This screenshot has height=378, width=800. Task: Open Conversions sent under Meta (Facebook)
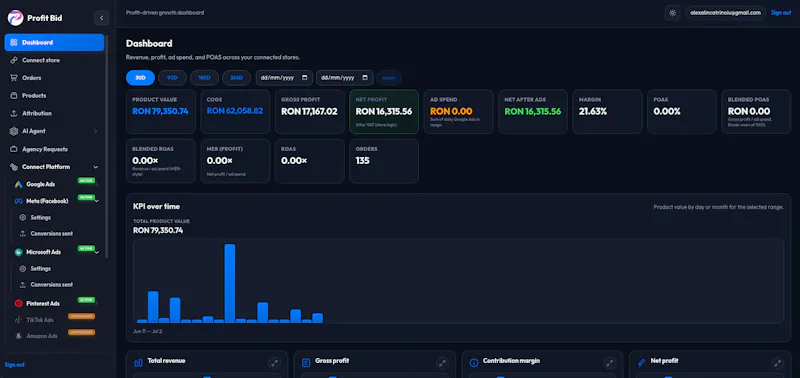52,234
